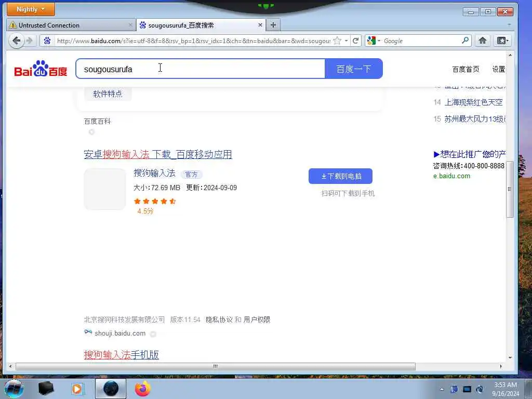Open hot search item 14 上海现紫红色天空
Screen dimensions: 532x399
tap(473, 102)
